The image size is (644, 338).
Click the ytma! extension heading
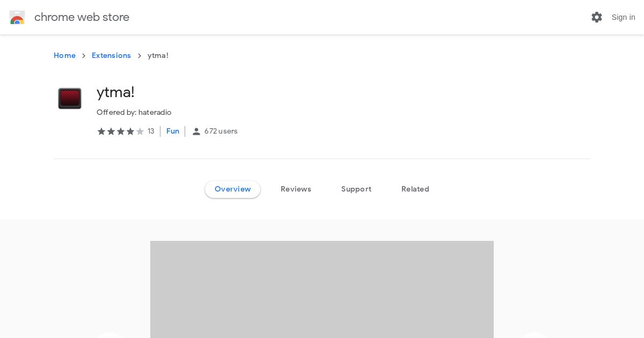115,92
